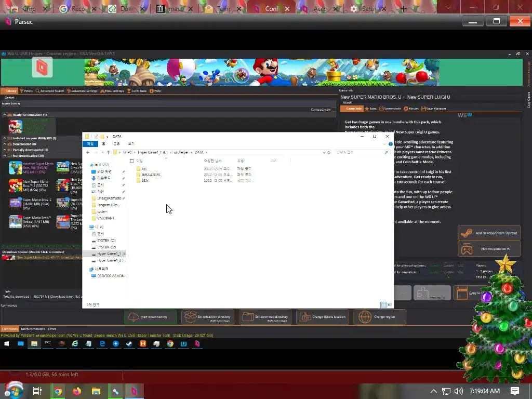Screen dimensions: 532x399
Task: Click the Start downloading button
Action: click(x=150, y=317)
